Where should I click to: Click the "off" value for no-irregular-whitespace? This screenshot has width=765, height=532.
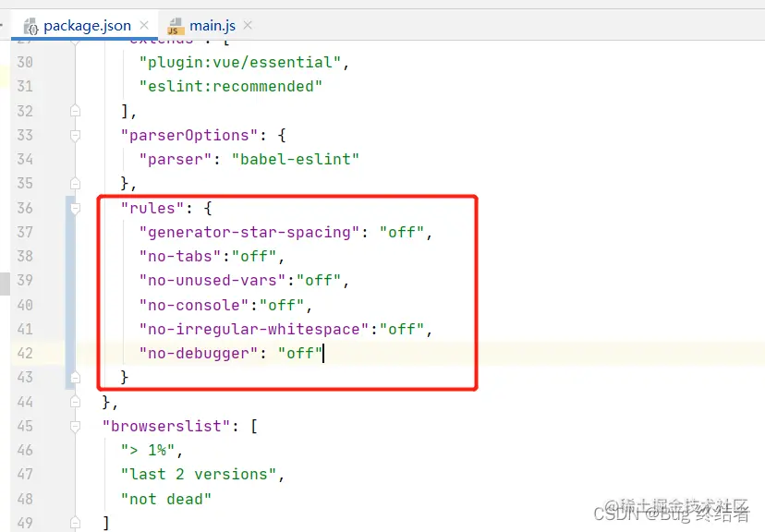pos(402,329)
